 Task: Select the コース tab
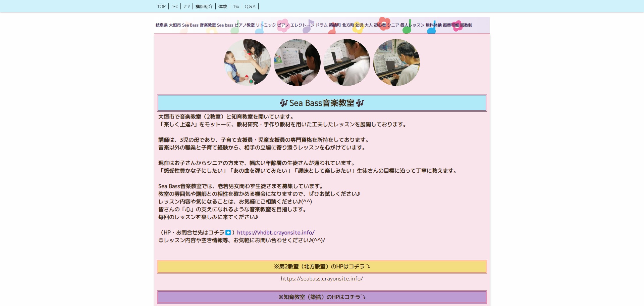tap(174, 6)
